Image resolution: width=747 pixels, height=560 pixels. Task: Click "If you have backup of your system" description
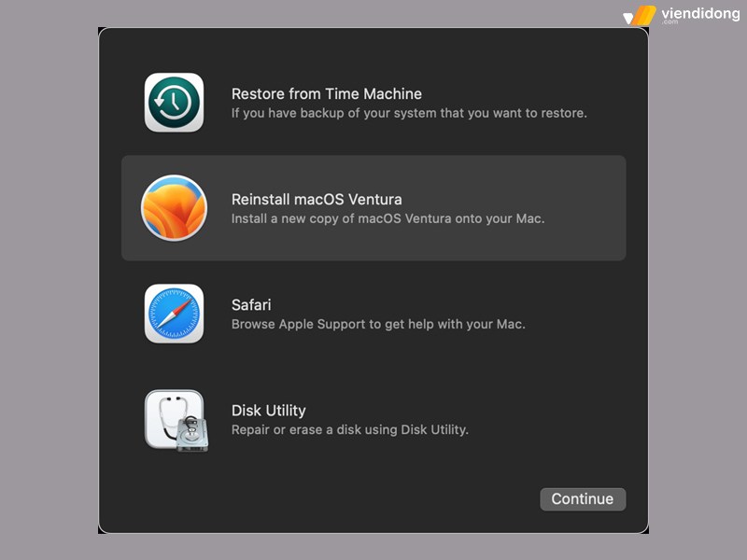[x=409, y=113]
